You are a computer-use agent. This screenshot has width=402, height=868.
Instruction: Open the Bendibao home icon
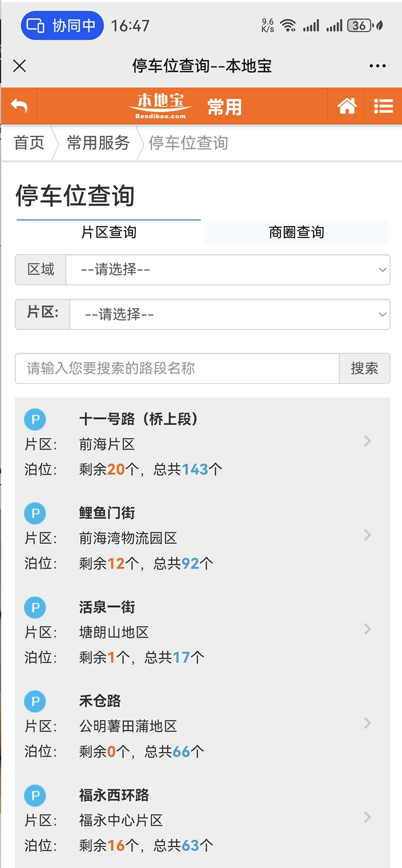(346, 106)
